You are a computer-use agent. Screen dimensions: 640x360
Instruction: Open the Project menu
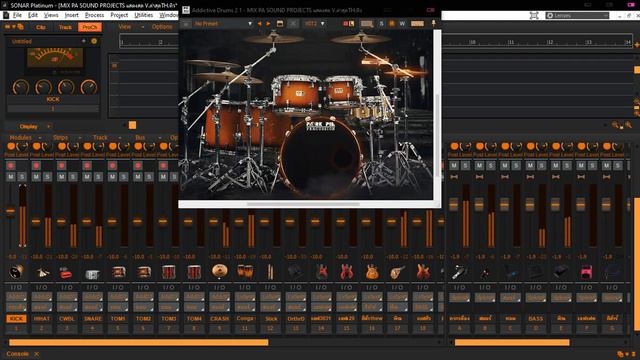click(119, 15)
